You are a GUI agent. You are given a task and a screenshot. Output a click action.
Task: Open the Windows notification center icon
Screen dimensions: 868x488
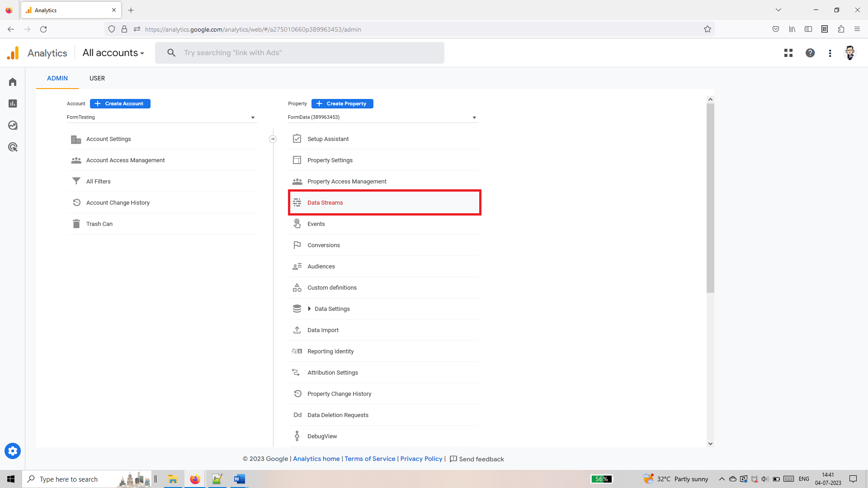click(x=853, y=479)
